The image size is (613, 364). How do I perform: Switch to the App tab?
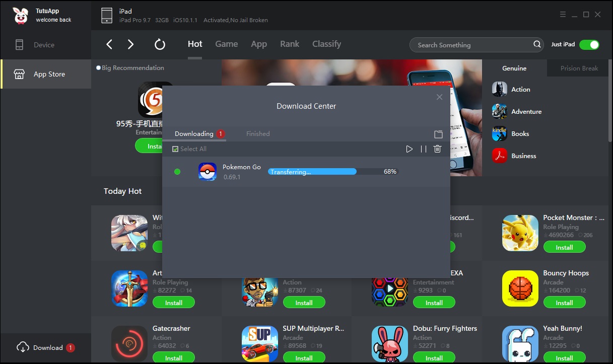coord(259,44)
